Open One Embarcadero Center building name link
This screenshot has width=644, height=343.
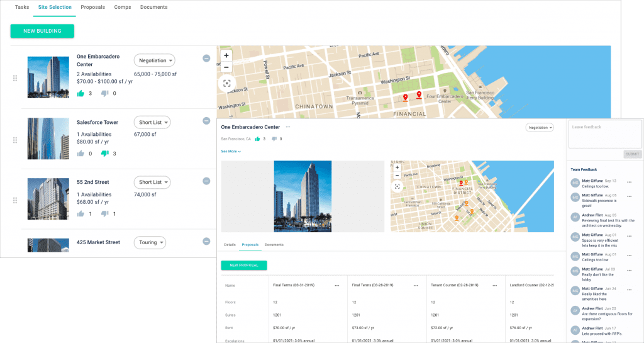[98, 60]
